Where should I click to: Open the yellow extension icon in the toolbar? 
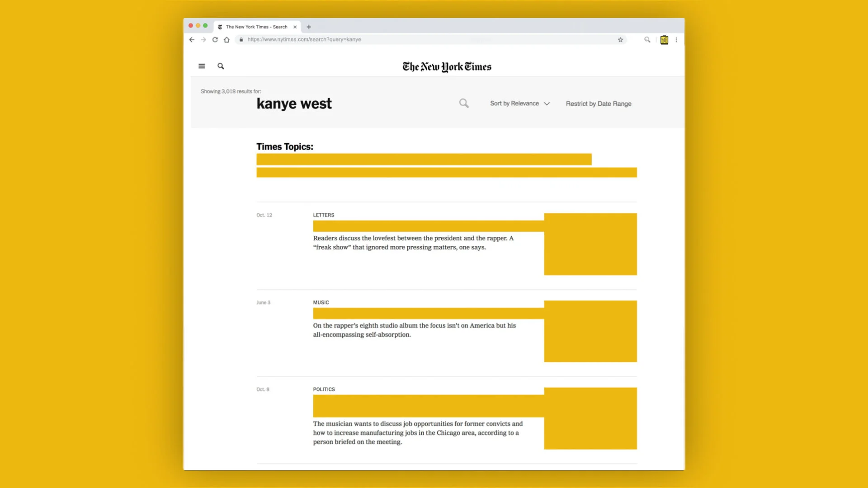click(664, 40)
